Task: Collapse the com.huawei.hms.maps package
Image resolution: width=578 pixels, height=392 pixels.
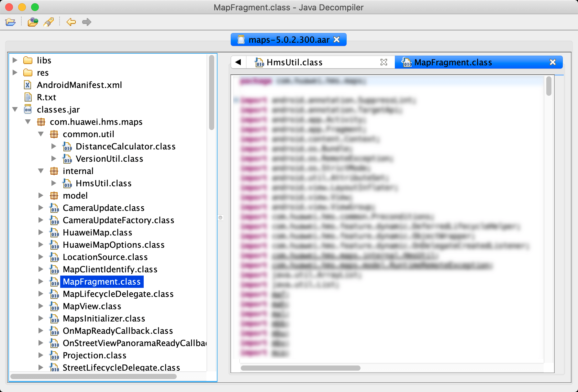Action: (28, 122)
